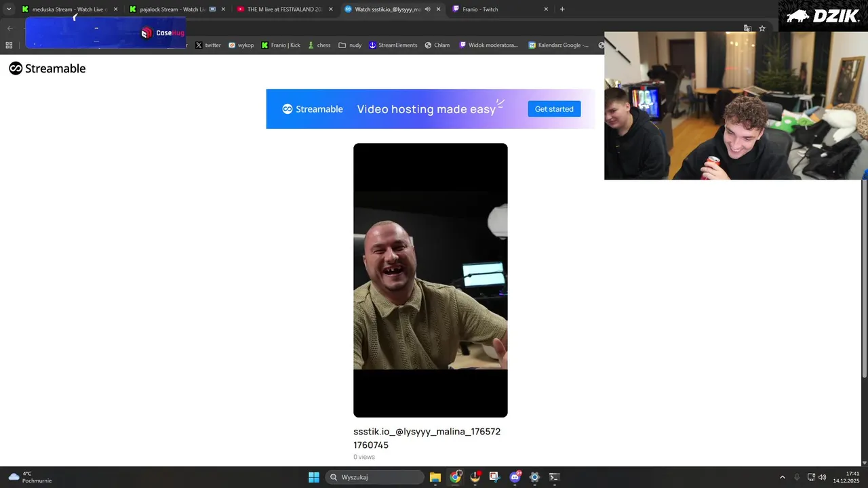Open Discord from the taskbar

(515, 477)
